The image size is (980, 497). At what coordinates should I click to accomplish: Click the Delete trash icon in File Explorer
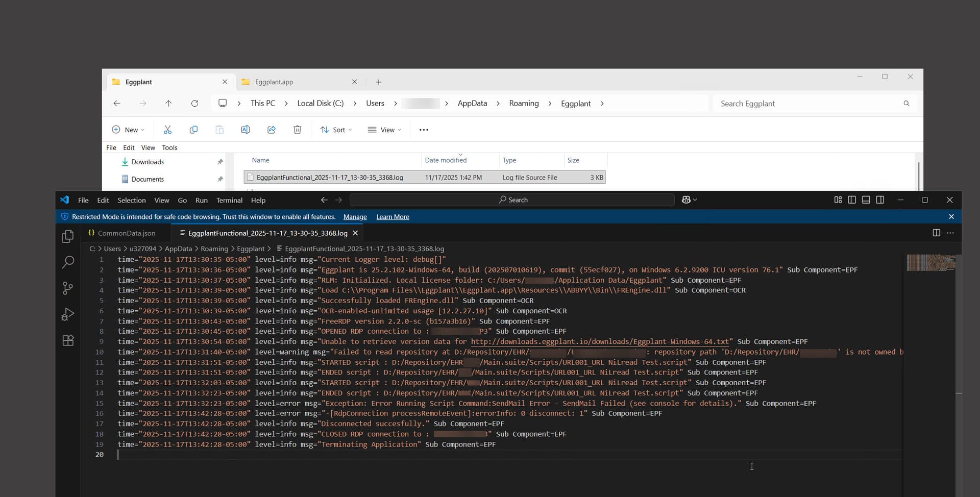tap(297, 130)
